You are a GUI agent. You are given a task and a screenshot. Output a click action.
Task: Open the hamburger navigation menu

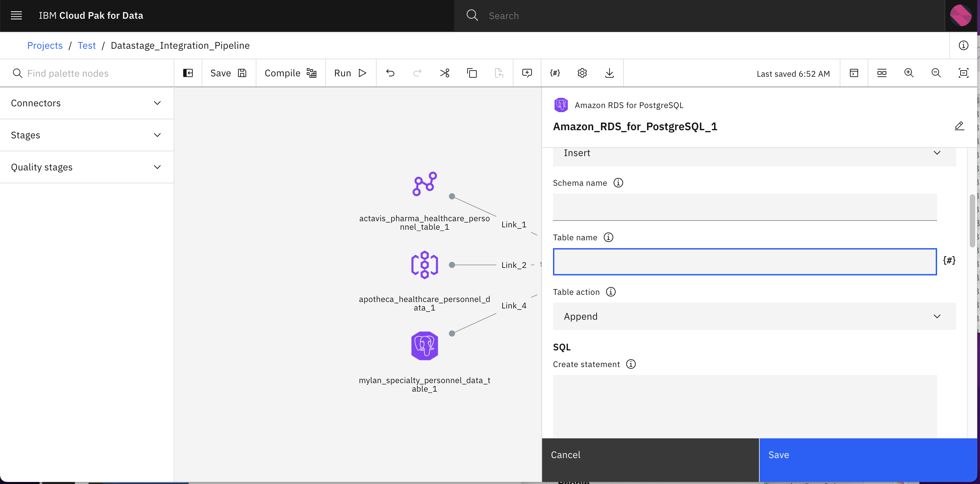coord(16,16)
